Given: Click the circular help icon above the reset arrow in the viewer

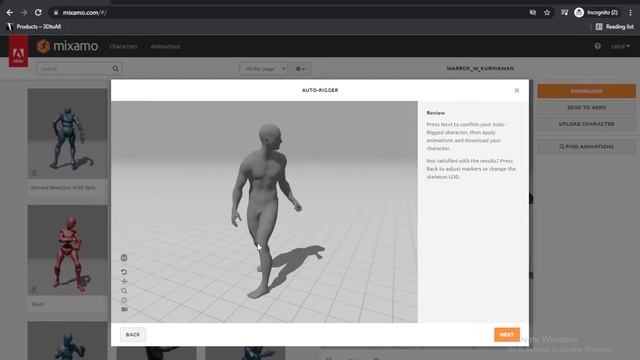Looking at the screenshot, I should tap(124, 258).
